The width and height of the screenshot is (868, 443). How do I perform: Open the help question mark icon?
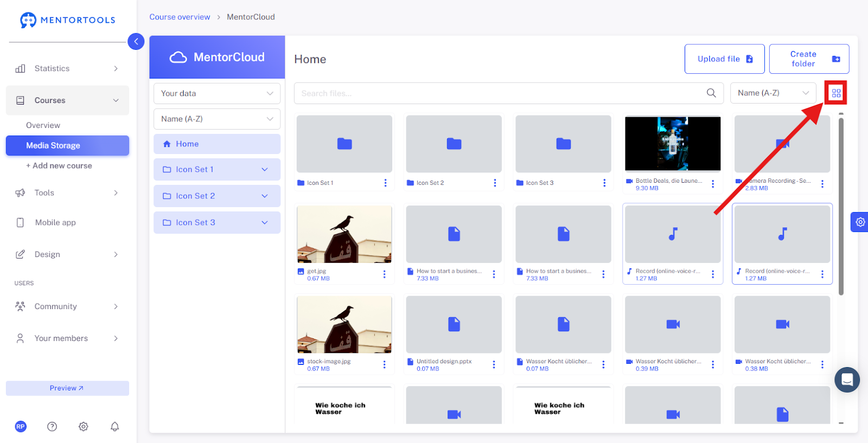(x=52, y=427)
